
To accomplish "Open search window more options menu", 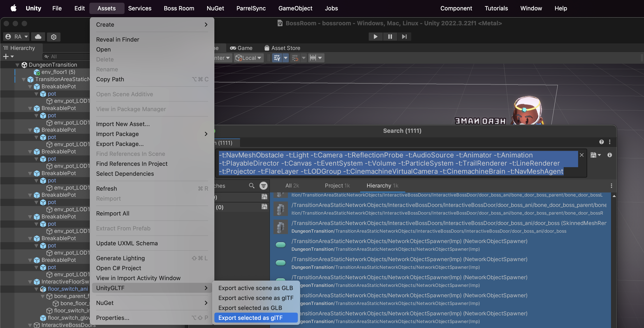I will click(610, 142).
